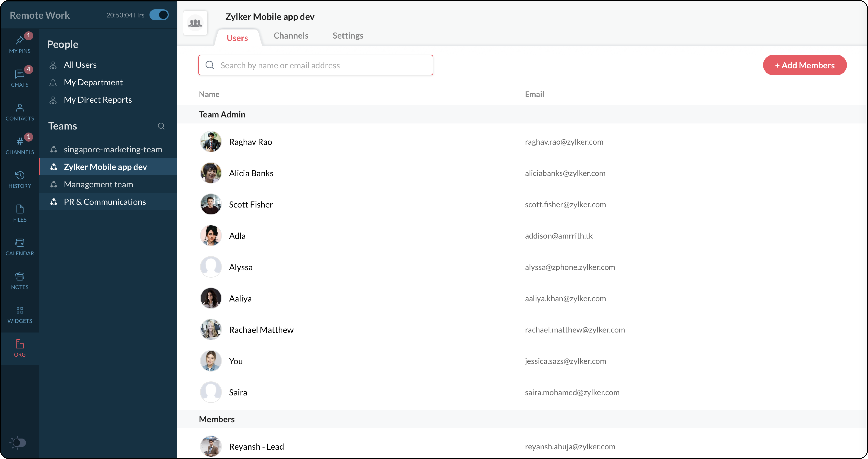Open Contacts section

pos(20,112)
